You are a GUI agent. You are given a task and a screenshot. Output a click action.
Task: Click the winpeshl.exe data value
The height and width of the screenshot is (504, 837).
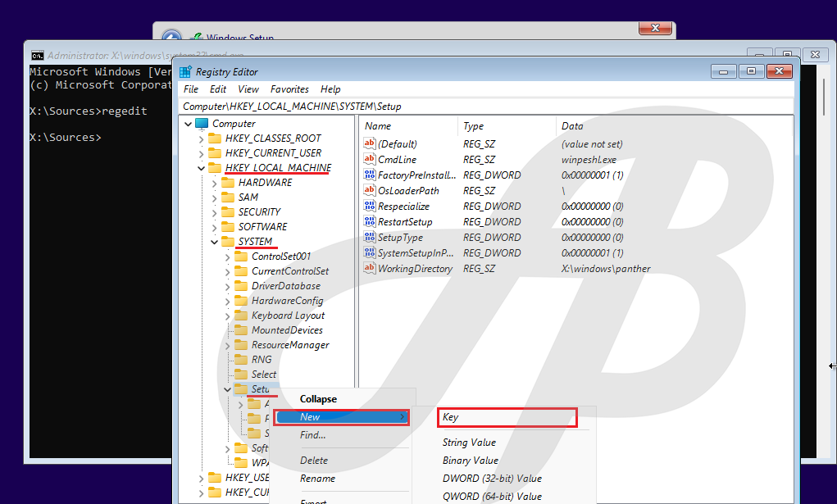(589, 160)
